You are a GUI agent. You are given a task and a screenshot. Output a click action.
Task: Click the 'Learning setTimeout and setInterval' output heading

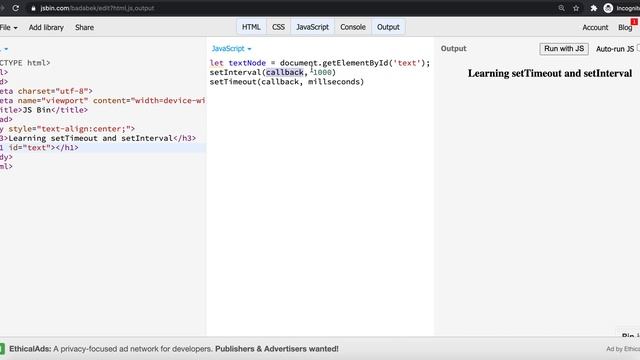(x=550, y=73)
